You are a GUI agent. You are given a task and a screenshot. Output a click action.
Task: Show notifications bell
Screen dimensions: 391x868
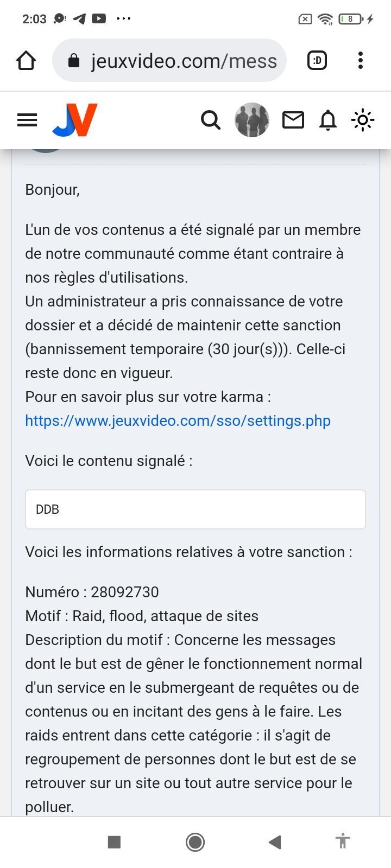tap(328, 120)
